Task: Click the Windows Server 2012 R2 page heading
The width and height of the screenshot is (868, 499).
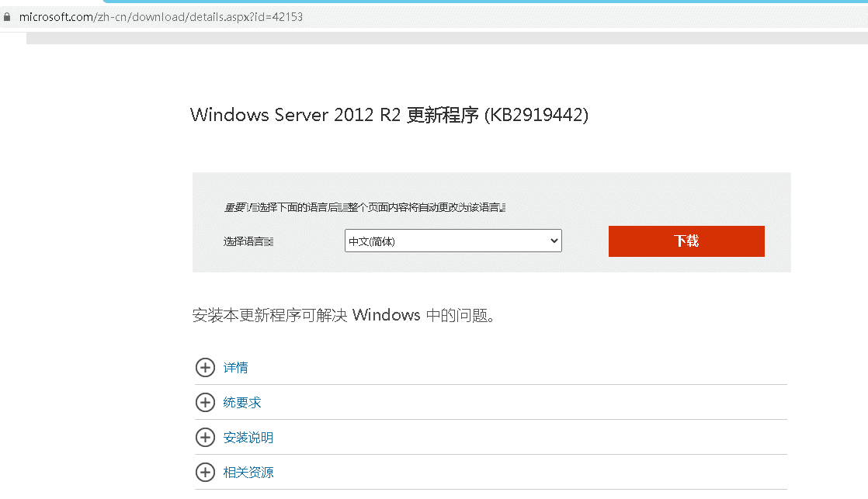Action: tap(334, 116)
